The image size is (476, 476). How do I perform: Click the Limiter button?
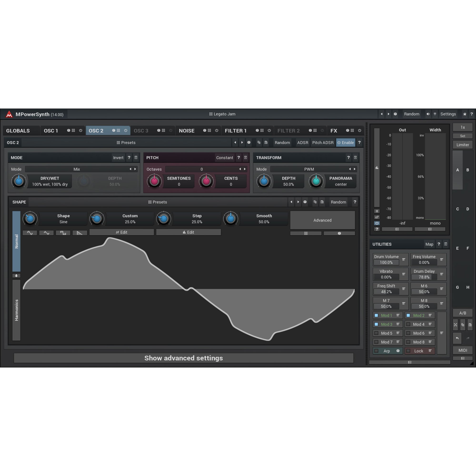[x=463, y=145]
